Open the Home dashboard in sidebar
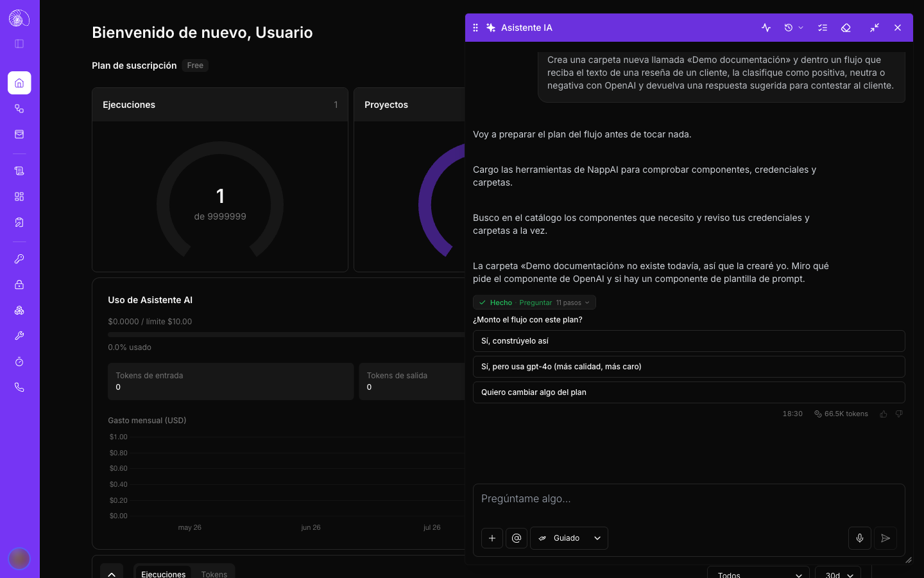The image size is (924, 578). 19,83
